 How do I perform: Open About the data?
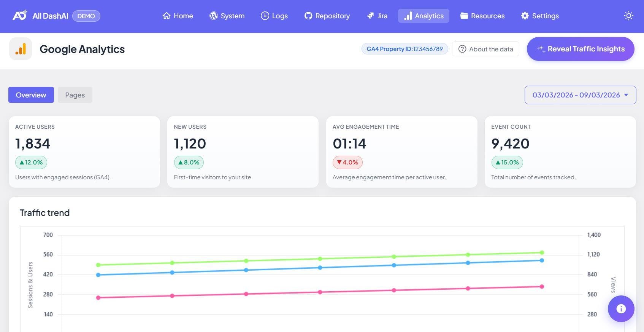(485, 49)
